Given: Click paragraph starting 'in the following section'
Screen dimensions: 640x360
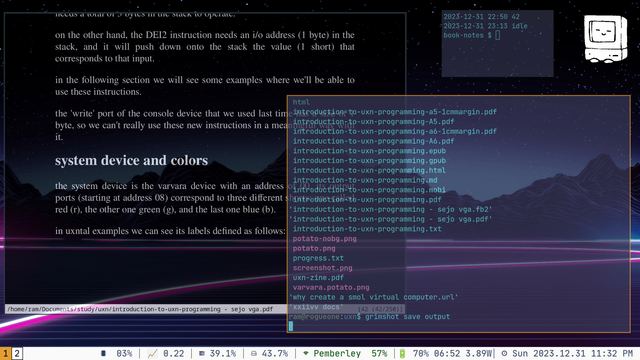Looking at the screenshot, I should [205, 86].
